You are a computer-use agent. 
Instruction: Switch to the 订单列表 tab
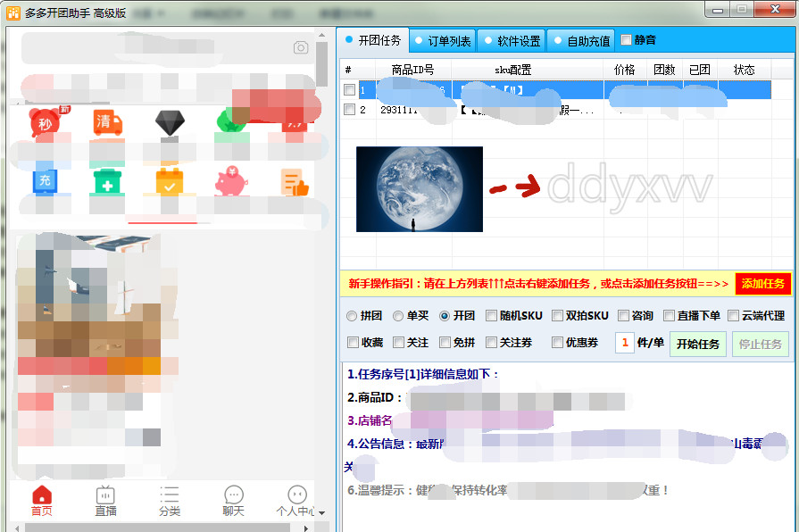tap(442, 41)
